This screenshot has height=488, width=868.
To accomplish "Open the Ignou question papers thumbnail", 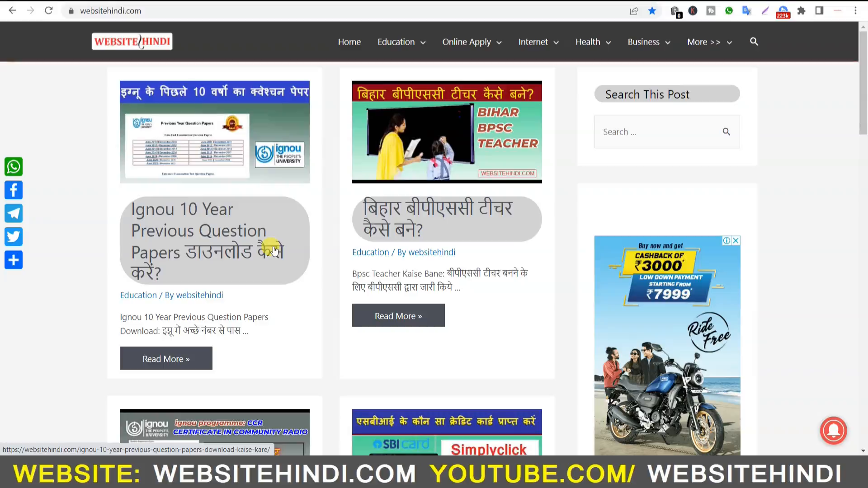I will click(214, 132).
